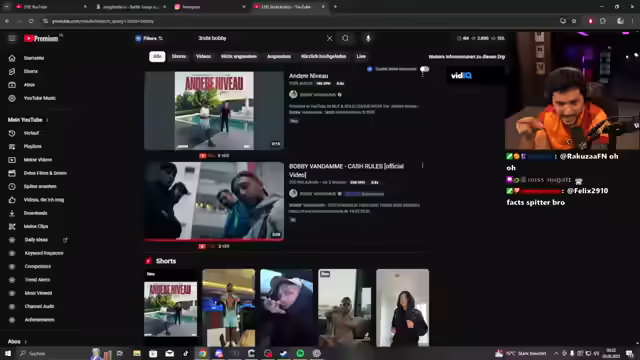This screenshot has width=640, height=360.
Task: Select the Shorts filter chip
Action: point(179,57)
